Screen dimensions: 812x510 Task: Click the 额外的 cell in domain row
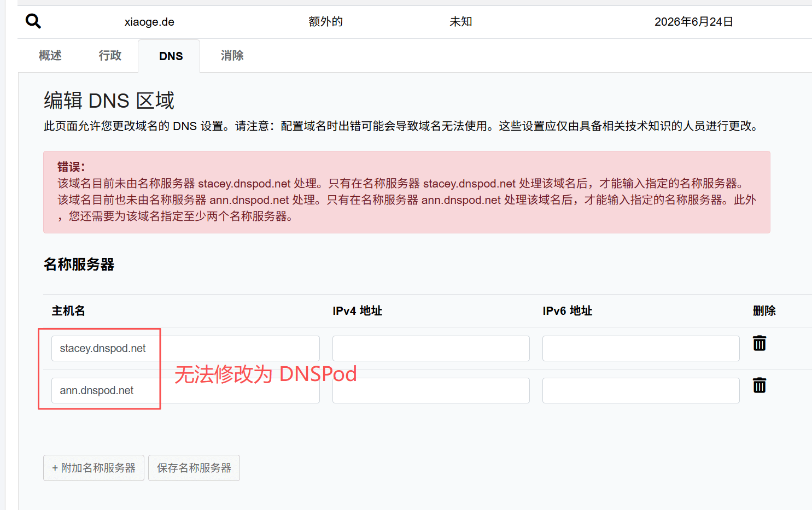pyautogui.click(x=325, y=22)
